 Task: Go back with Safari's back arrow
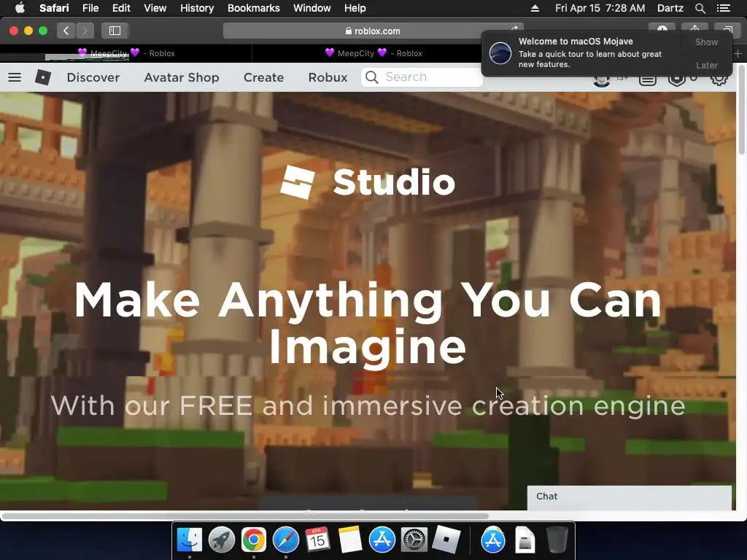tap(66, 31)
